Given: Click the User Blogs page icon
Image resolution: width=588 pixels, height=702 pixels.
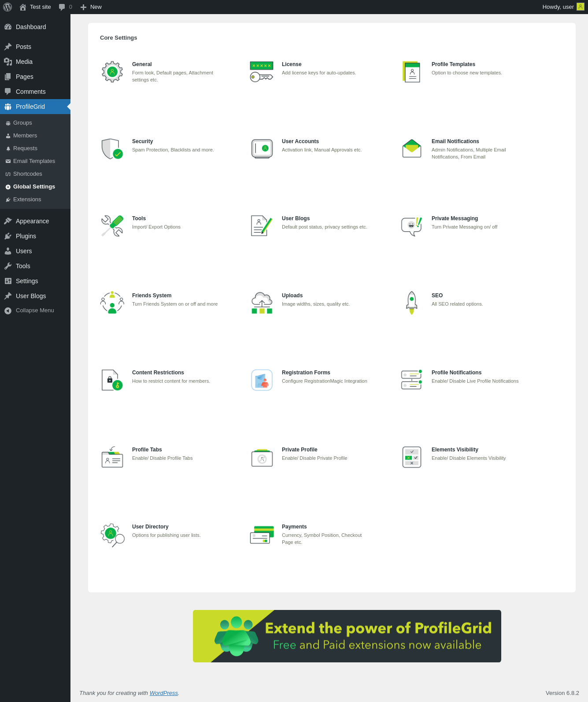Looking at the screenshot, I should [262, 226].
